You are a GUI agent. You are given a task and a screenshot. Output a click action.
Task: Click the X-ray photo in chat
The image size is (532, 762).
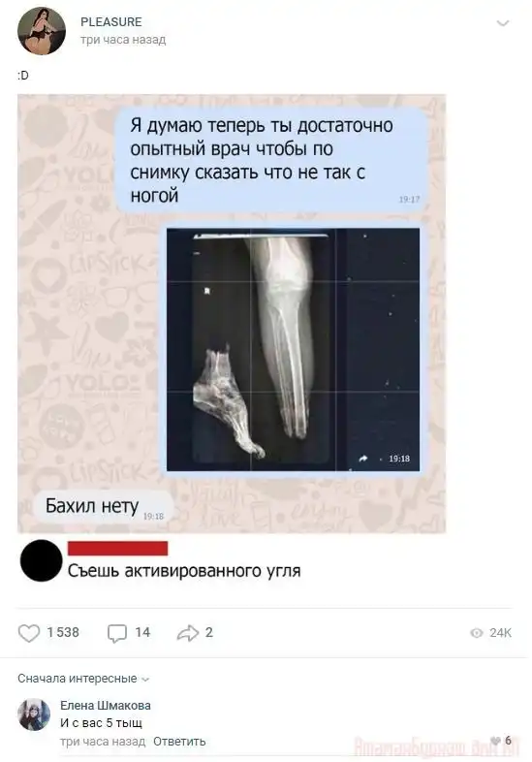coord(293,349)
